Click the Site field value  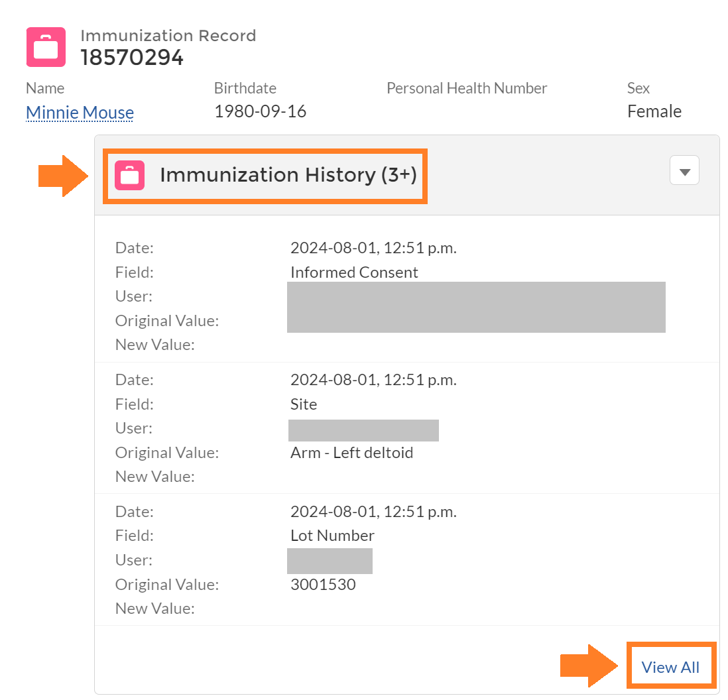point(304,404)
